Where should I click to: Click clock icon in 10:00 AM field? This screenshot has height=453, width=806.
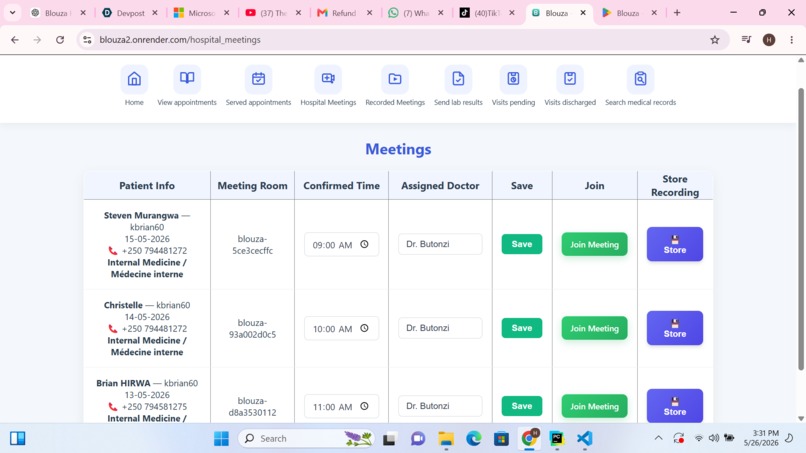click(364, 328)
